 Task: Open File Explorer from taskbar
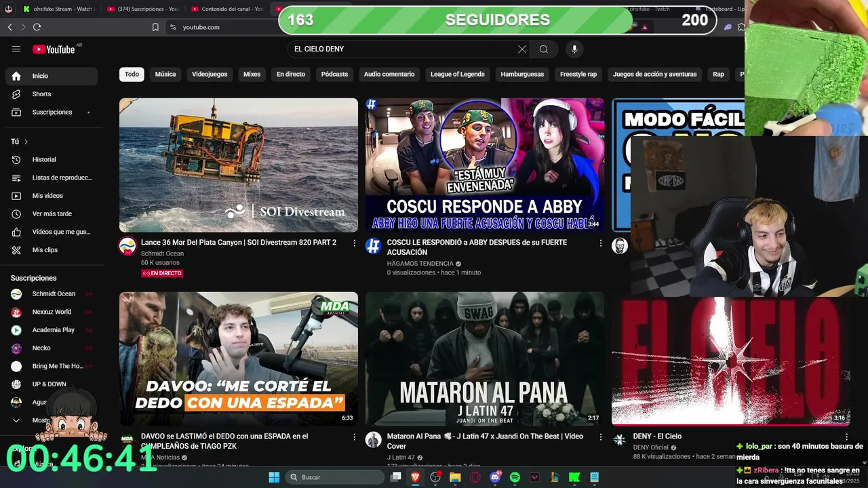pyautogui.click(x=455, y=477)
